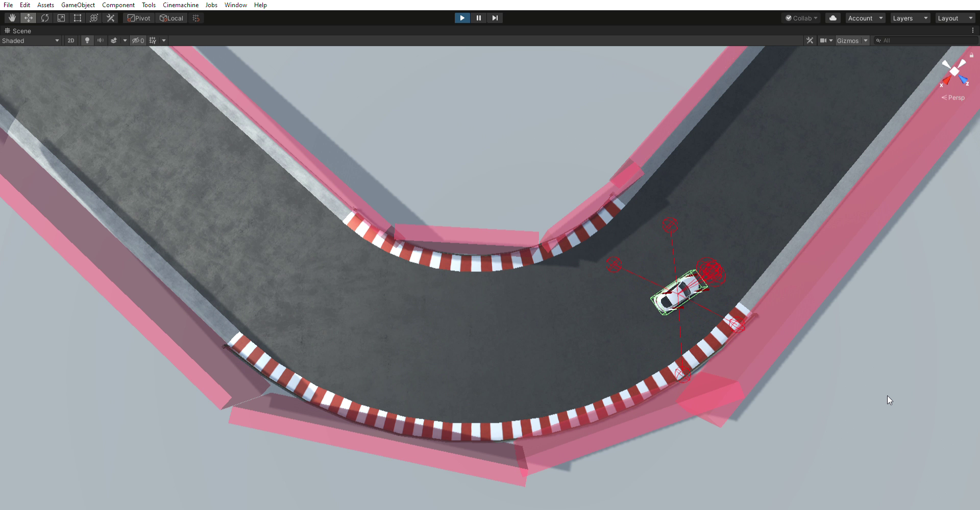Screen dimensions: 980x510
Task: Open the cloud Services button
Action: (833, 18)
